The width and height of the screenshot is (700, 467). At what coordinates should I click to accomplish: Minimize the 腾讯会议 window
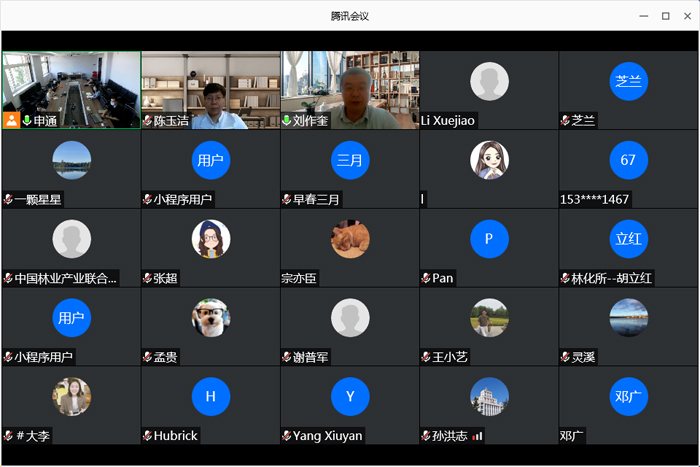click(644, 16)
